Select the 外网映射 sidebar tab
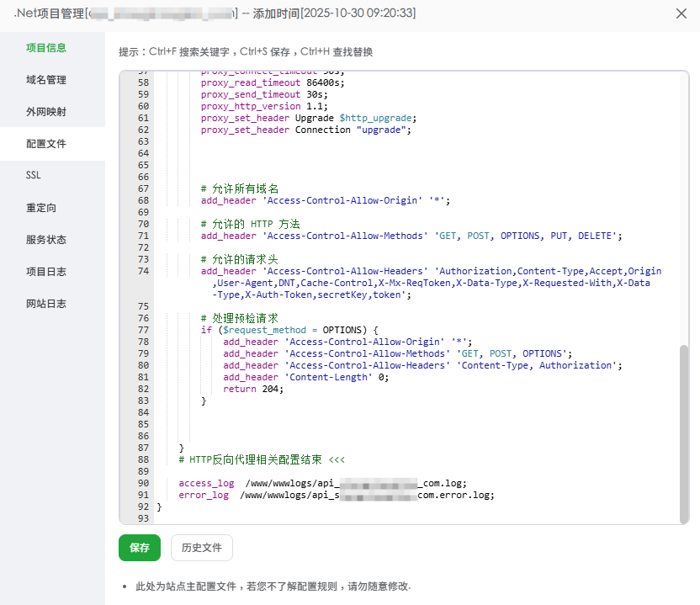The image size is (700, 605). tap(46, 112)
